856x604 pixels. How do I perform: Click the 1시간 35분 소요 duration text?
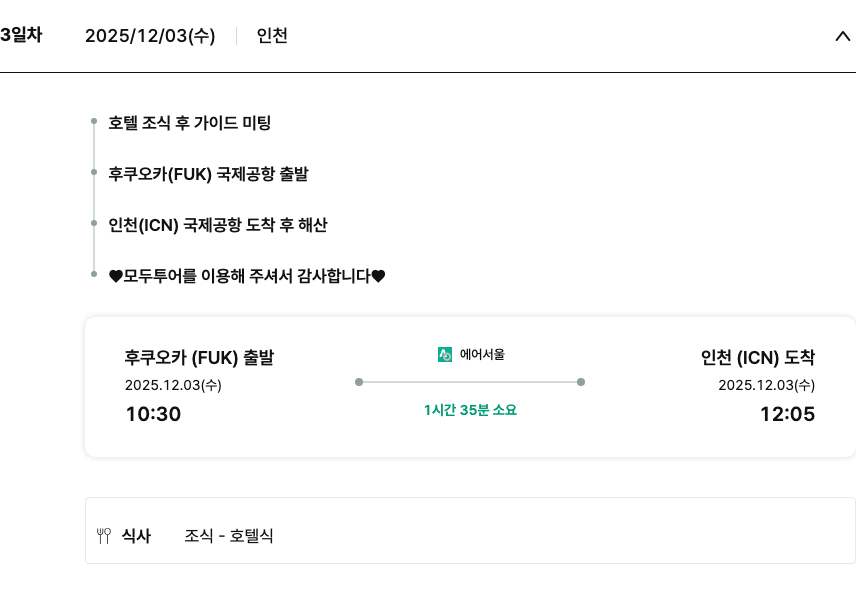point(470,410)
